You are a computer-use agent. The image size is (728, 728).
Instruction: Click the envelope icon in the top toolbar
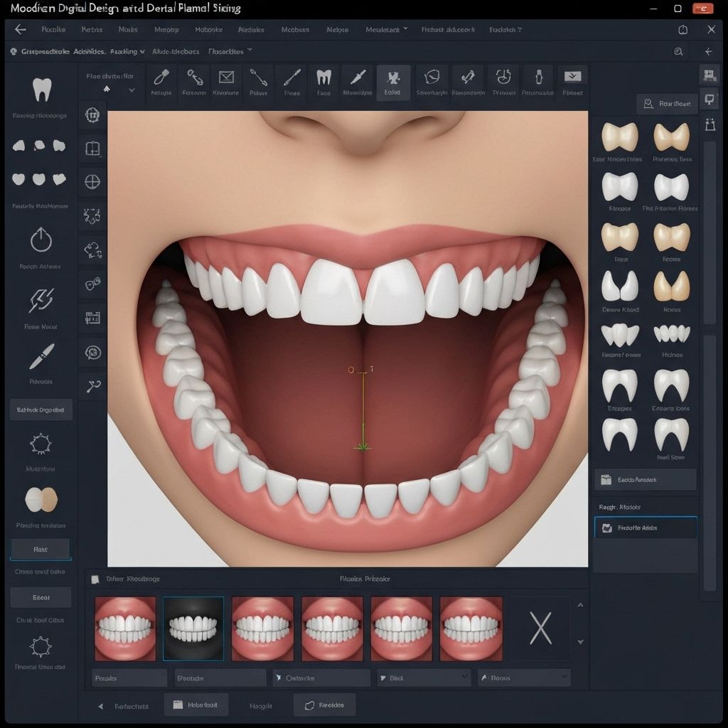226,79
